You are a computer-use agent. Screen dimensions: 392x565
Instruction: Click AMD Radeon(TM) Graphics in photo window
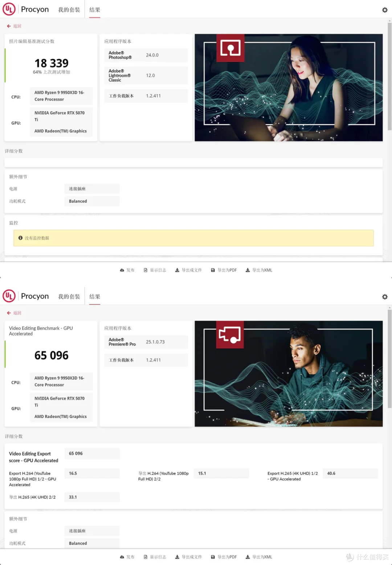pos(61,131)
